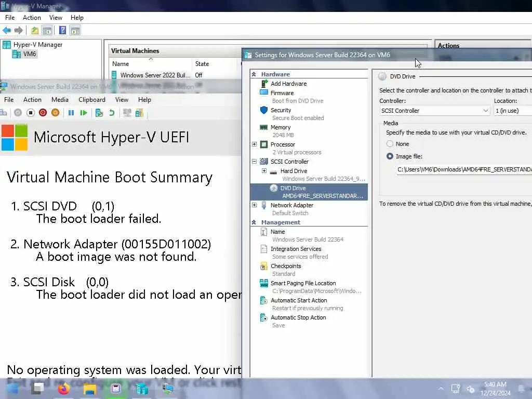Collapse the SCSI Controller tree node
The height and width of the screenshot is (399, 532).
(254, 162)
